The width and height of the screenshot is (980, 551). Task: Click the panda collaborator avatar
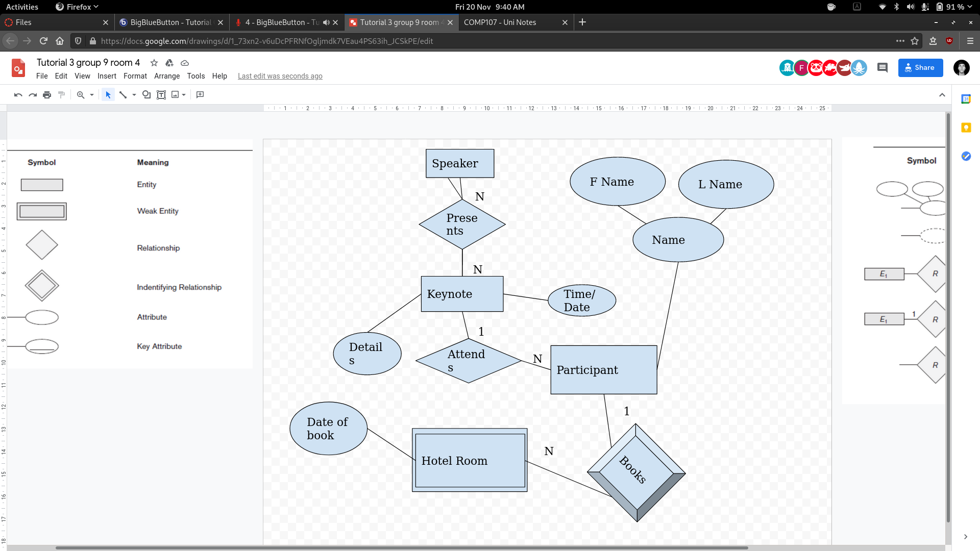(816, 67)
